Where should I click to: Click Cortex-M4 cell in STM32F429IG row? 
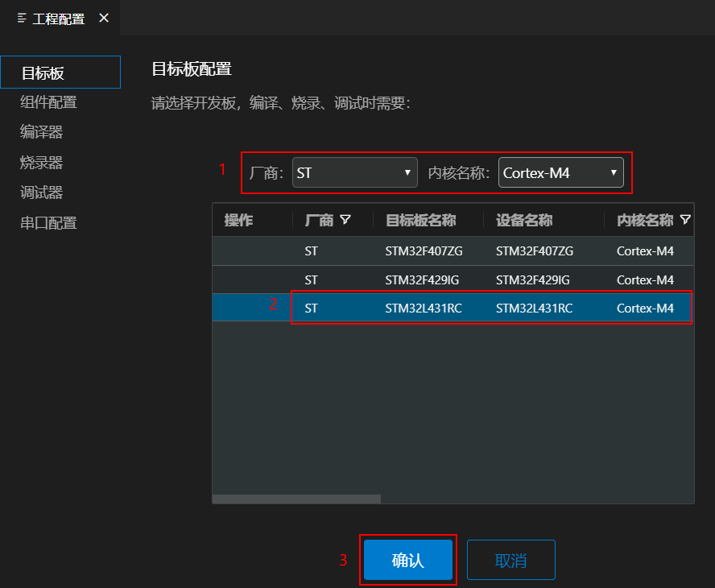(x=645, y=280)
